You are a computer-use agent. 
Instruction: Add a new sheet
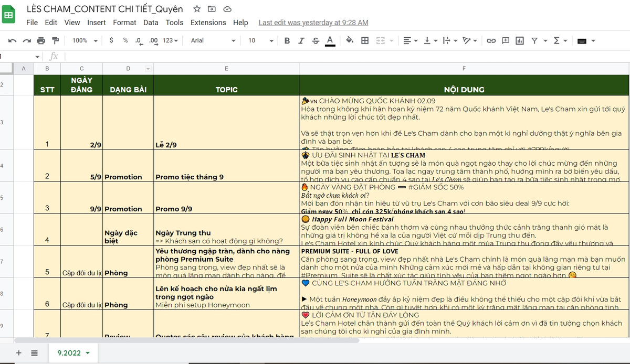(x=19, y=353)
